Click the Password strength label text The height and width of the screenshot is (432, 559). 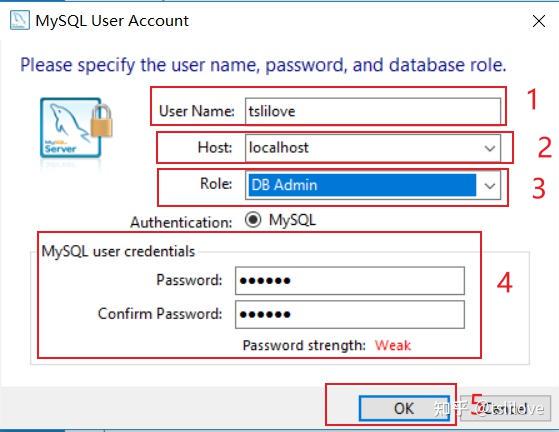304,345
